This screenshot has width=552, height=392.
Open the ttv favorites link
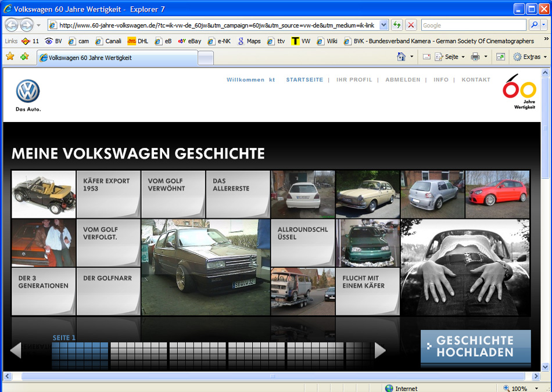(x=275, y=41)
